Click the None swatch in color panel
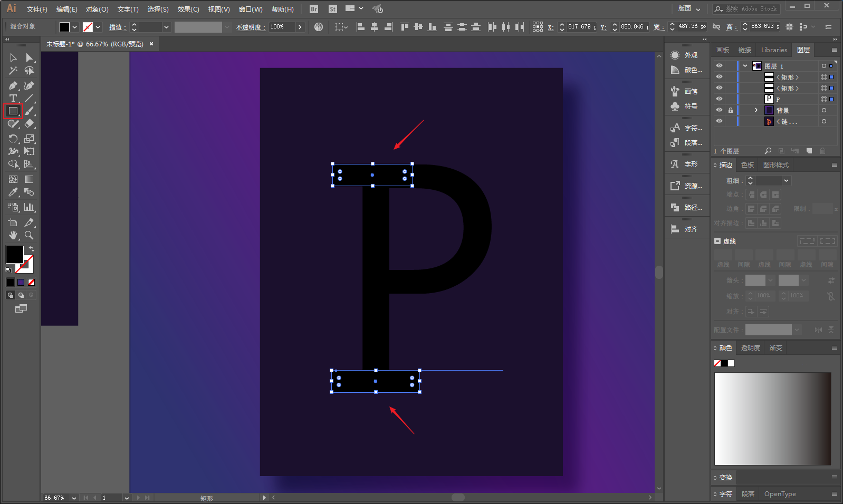 click(x=717, y=363)
